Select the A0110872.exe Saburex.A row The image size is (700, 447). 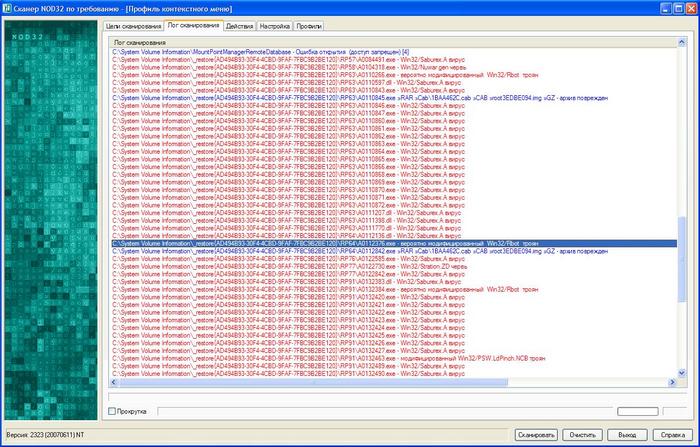tap(394, 205)
